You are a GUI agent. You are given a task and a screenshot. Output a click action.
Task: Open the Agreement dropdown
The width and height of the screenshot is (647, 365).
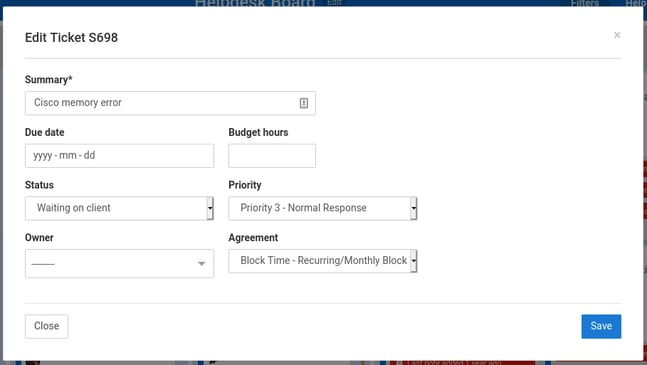click(x=323, y=261)
